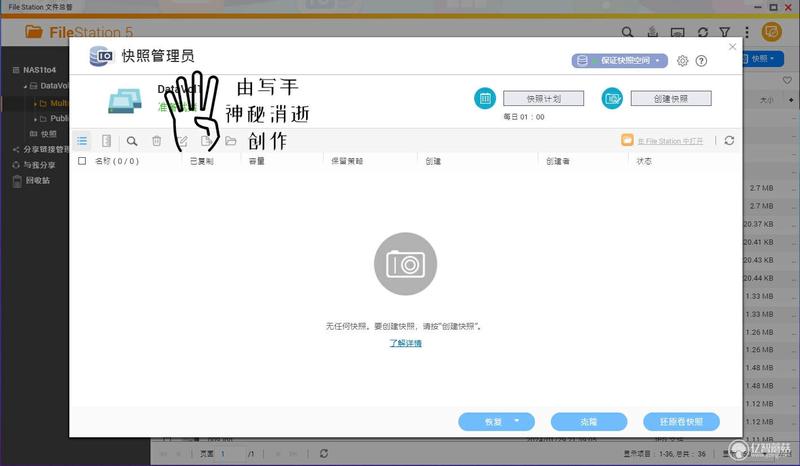
Task: Click the orange File Station icon beside link
Action: pyautogui.click(x=627, y=140)
